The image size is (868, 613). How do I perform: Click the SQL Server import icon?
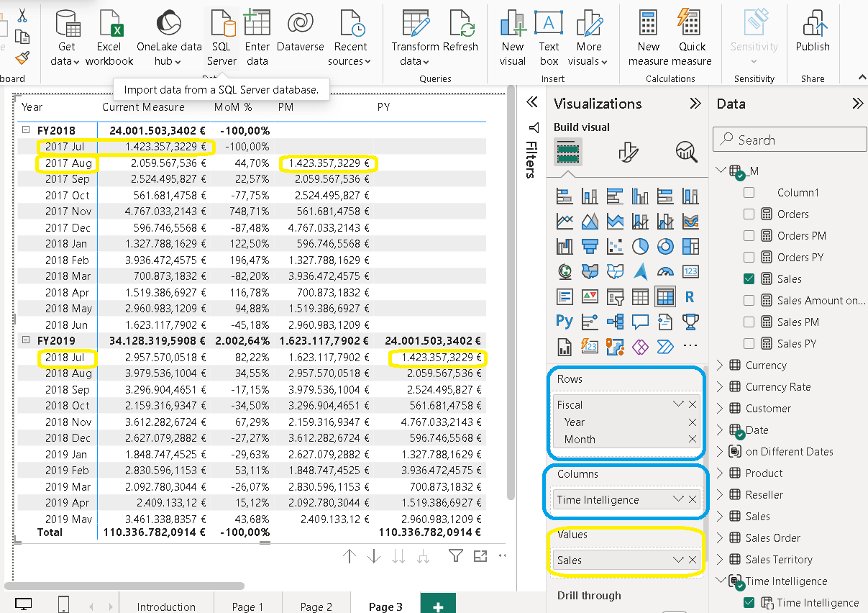221,24
